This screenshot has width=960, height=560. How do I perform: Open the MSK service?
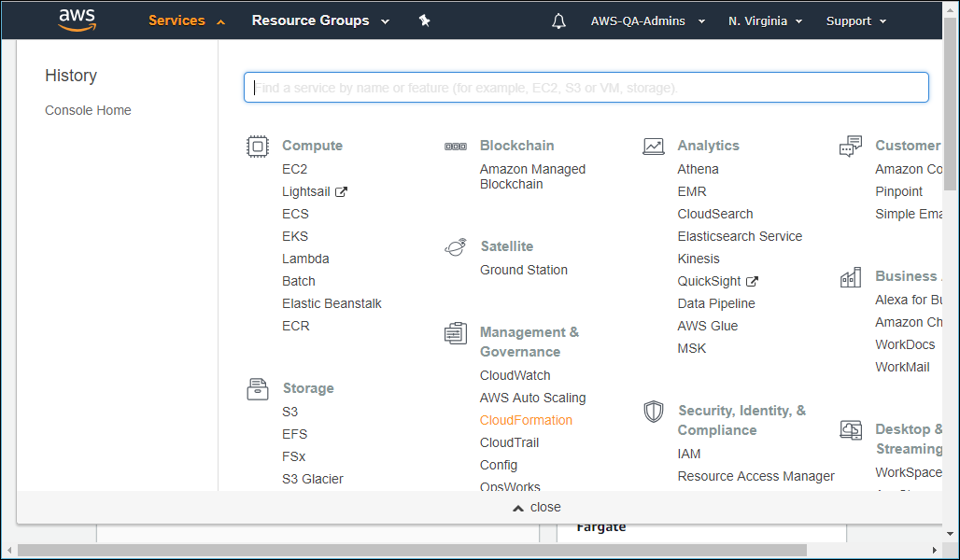(692, 348)
